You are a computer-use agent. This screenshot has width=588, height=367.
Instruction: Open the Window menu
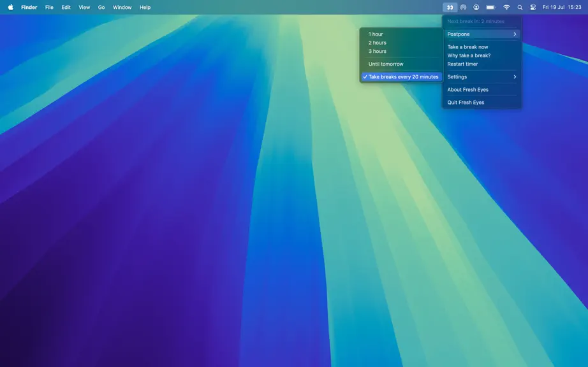coord(122,7)
